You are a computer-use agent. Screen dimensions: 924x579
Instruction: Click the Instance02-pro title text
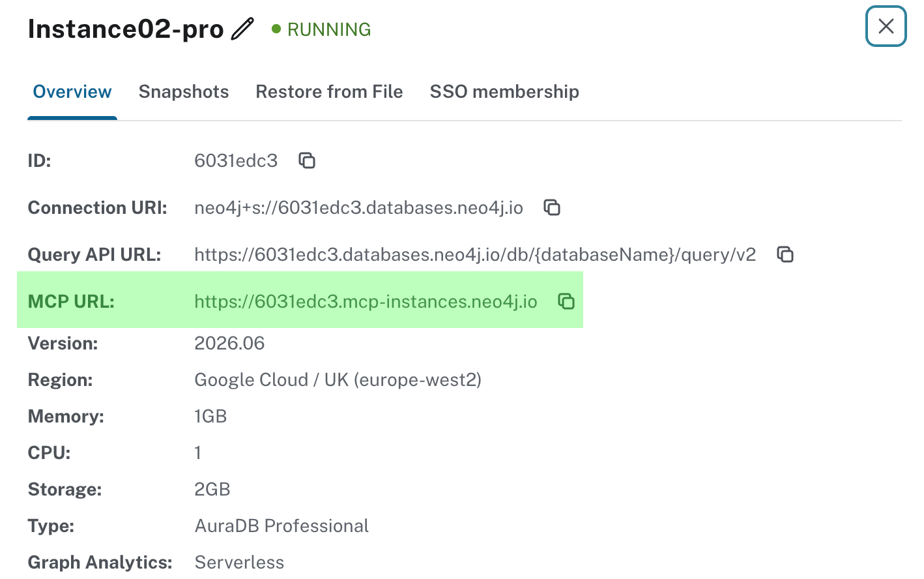[x=126, y=29]
